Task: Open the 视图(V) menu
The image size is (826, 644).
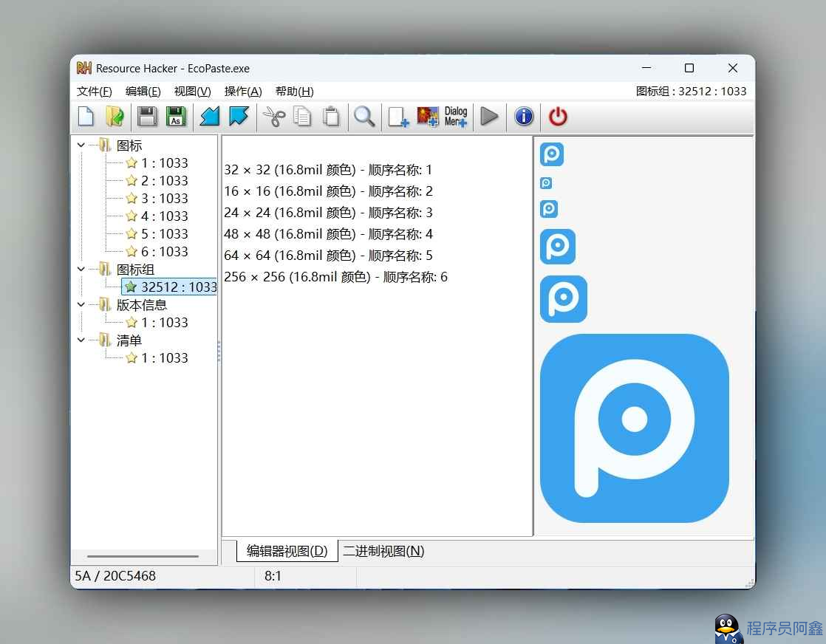Action: point(192,91)
